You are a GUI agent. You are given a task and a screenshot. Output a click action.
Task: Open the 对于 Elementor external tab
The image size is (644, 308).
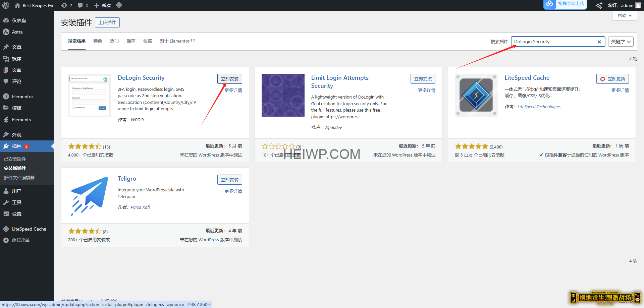(x=177, y=41)
